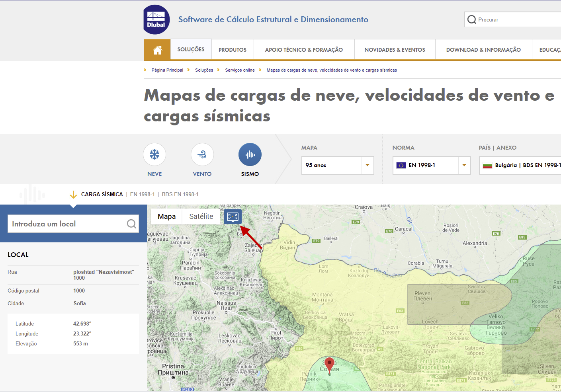Click the search icon in Introduza um local

coord(131,224)
